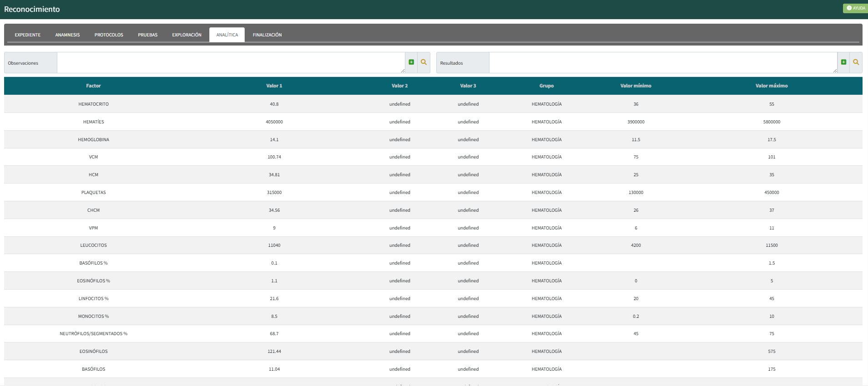Click the value 121.44 in the EOSINÓFILOS row
This screenshot has height=388, width=868.
click(x=274, y=352)
